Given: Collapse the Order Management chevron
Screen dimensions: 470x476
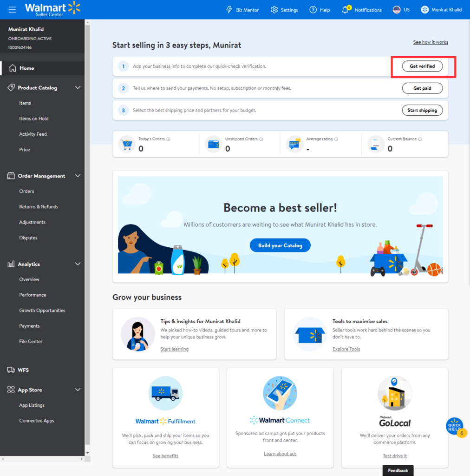Looking at the screenshot, I should click(78, 176).
